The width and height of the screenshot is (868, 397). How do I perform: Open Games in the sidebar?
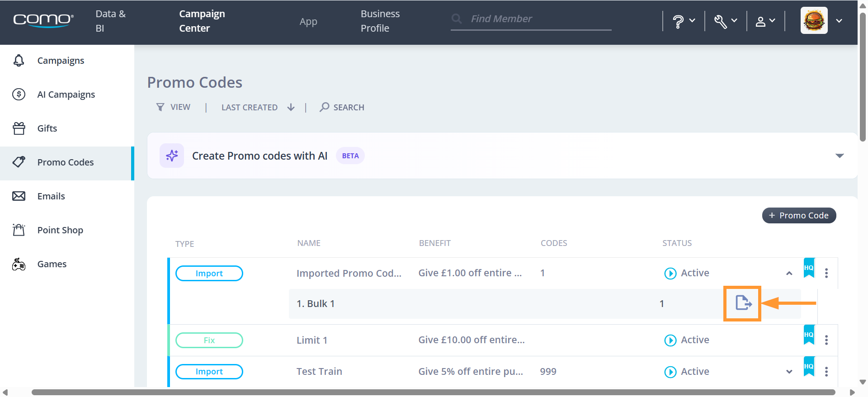[67, 264]
